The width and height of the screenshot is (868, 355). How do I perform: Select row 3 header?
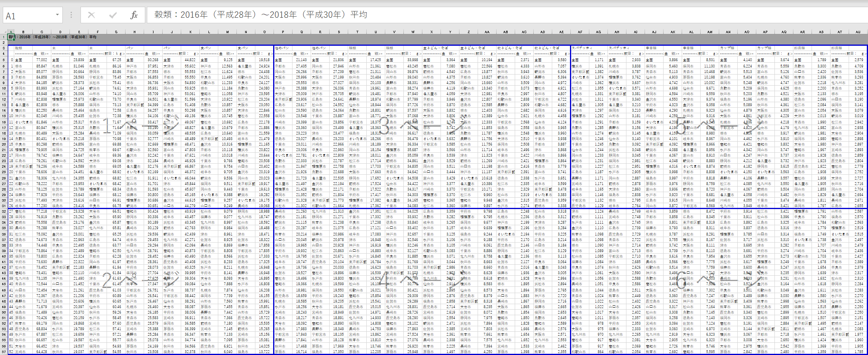click(4, 48)
